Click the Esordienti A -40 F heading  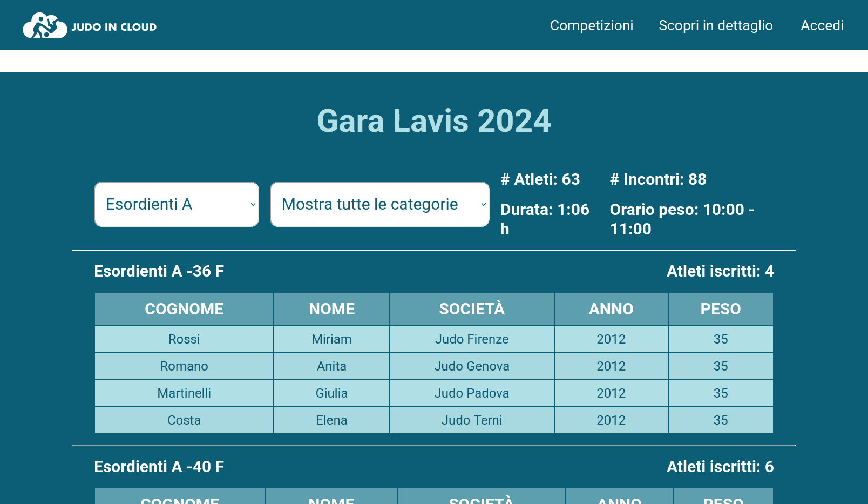pos(159,467)
